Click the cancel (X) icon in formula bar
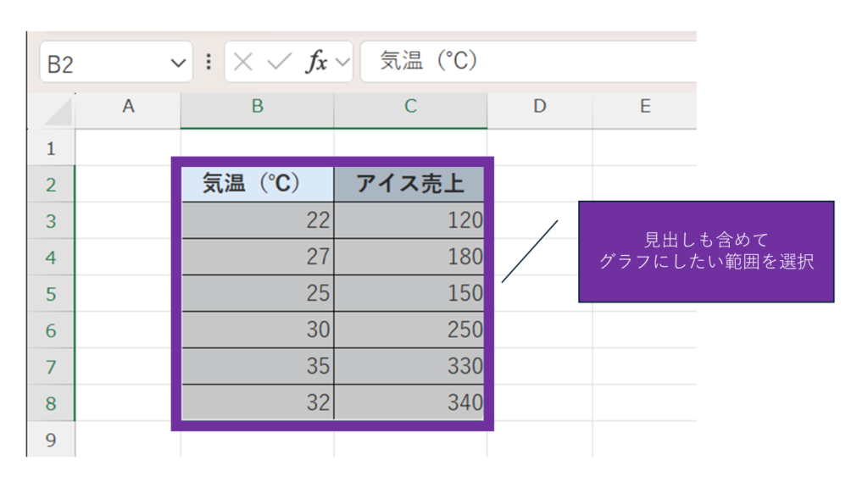Viewport: 868px width, 488px height. coord(243,62)
